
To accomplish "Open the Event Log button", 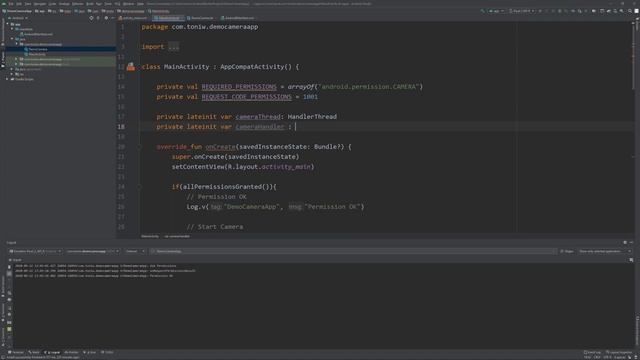I will (593, 352).
